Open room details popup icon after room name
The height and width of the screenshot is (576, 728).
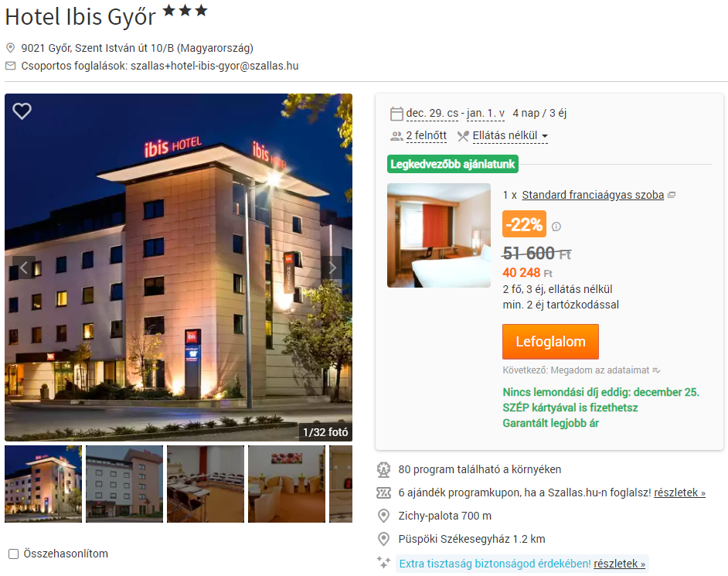672,195
